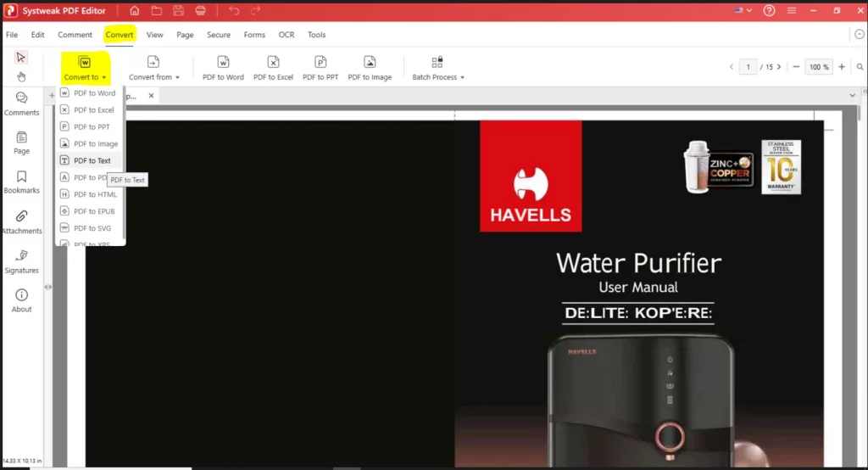Choose PDF to Excel in dropdown list
The width and height of the screenshot is (868, 470).
pos(88,109)
